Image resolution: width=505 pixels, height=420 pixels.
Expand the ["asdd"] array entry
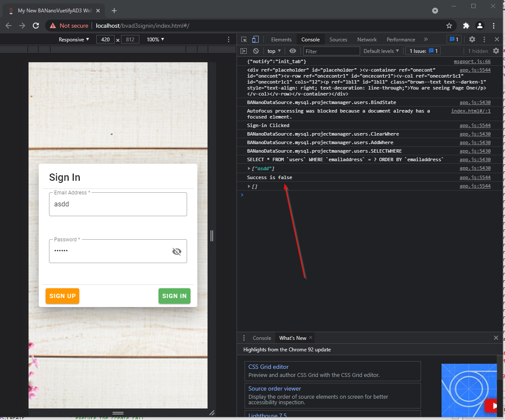(x=249, y=168)
